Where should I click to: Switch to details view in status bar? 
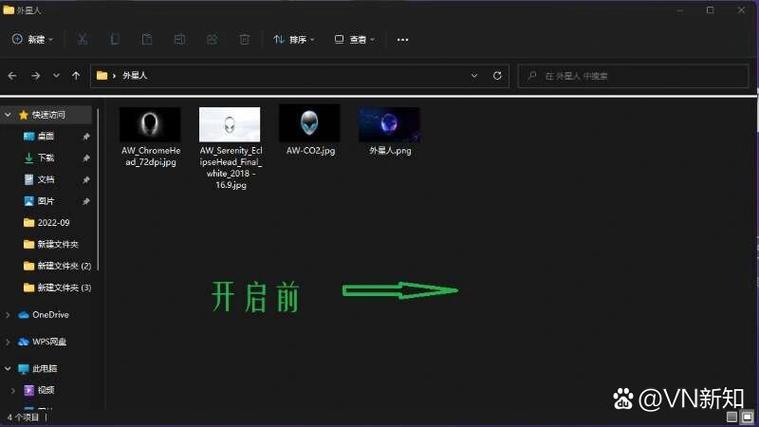point(732,417)
